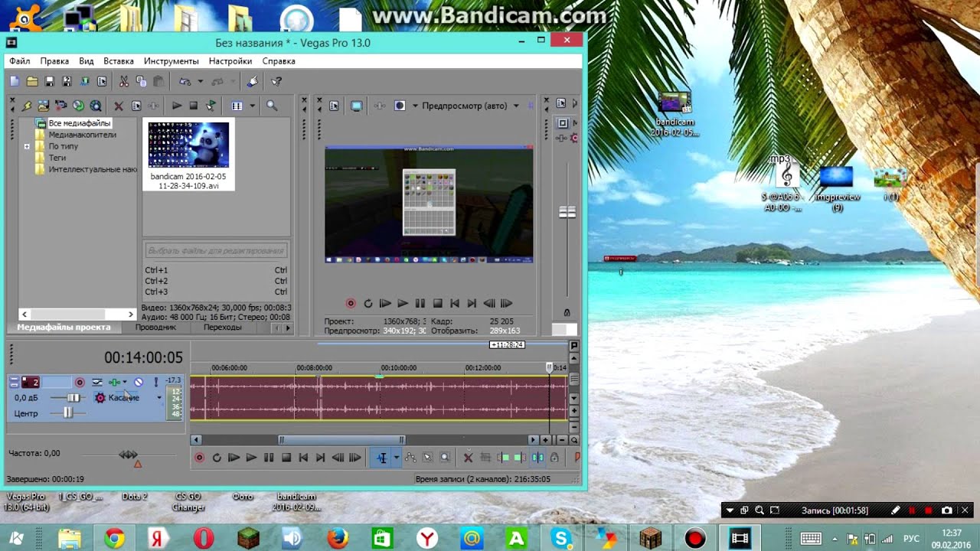
Task: Switch to the Проводник tab
Action: click(155, 327)
